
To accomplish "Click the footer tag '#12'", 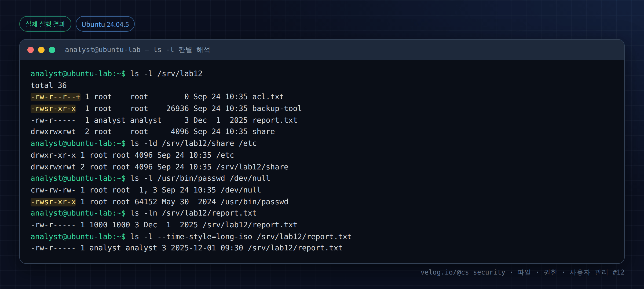I will (619, 272).
